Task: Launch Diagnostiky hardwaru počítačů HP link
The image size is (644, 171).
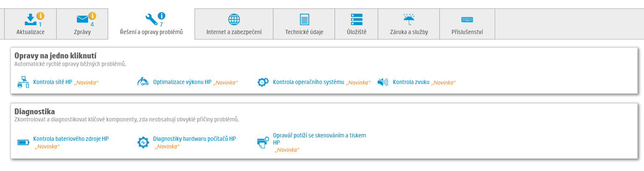Action: click(195, 139)
